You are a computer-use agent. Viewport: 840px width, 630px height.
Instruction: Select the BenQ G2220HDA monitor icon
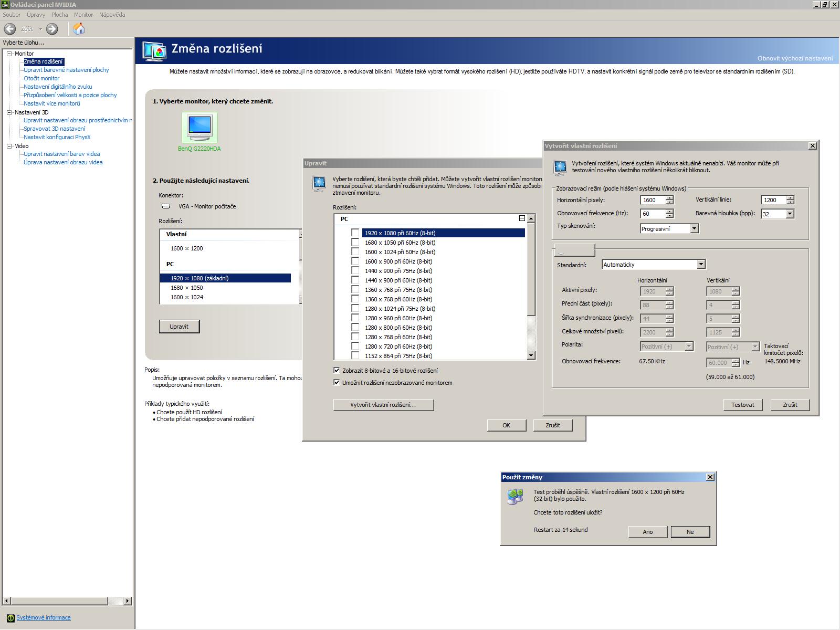coord(199,127)
